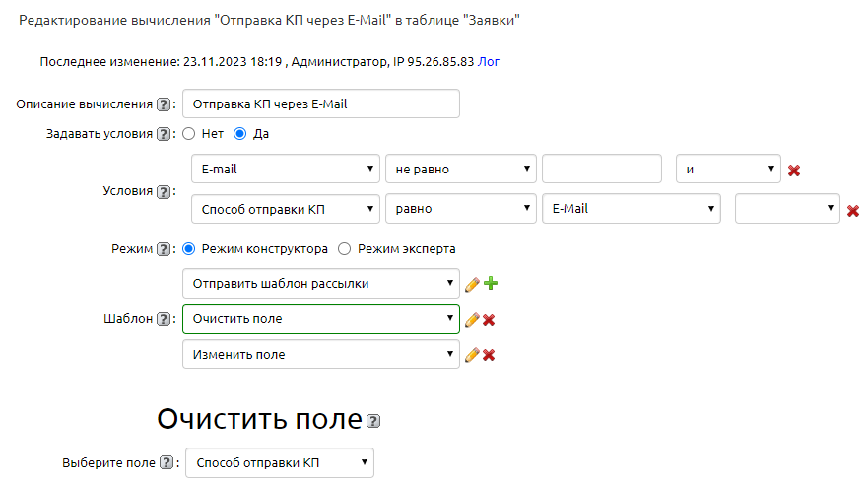Open the 'Лог' change log link
The height and width of the screenshot is (482, 868).
click(489, 61)
